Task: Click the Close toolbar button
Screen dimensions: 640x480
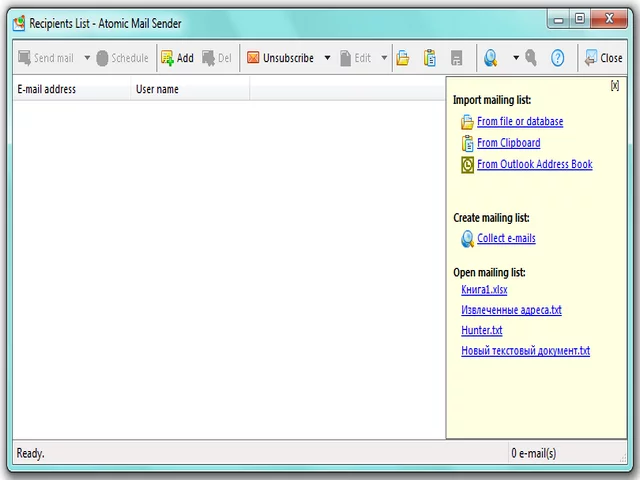Action: pos(603,58)
